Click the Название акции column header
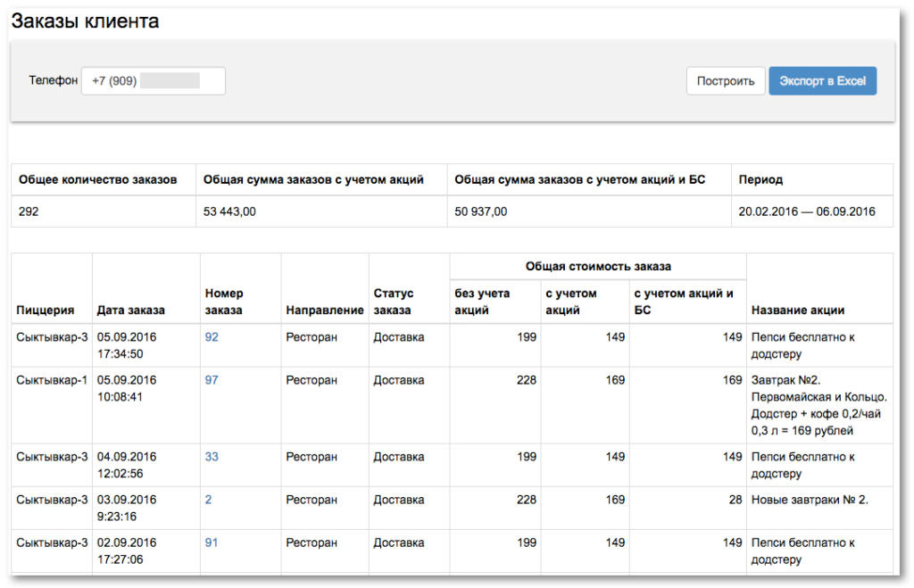Viewport: 914px width, 588px height. pos(797,310)
